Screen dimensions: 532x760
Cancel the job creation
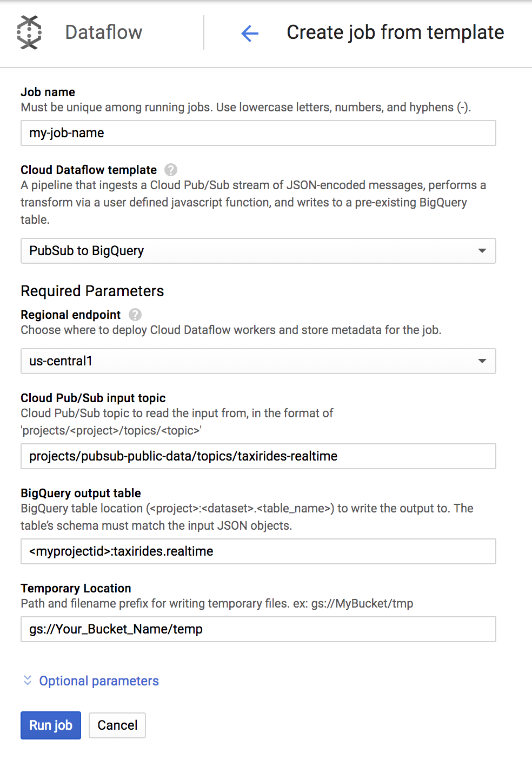tap(117, 725)
